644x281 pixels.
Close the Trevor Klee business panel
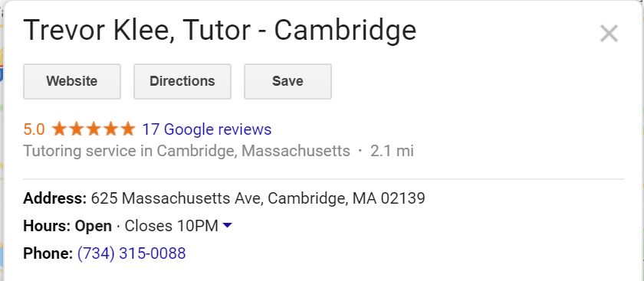pyautogui.click(x=609, y=33)
